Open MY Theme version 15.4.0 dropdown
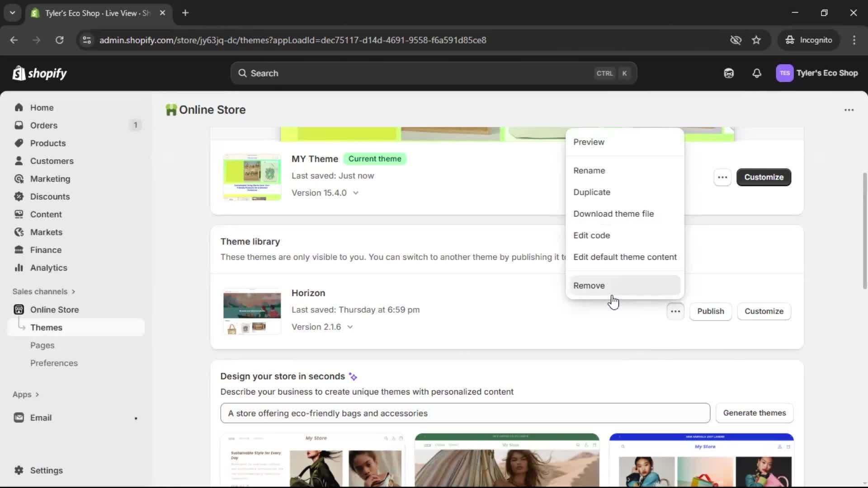This screenshot has height=488, width=868. tap(356, 192)
